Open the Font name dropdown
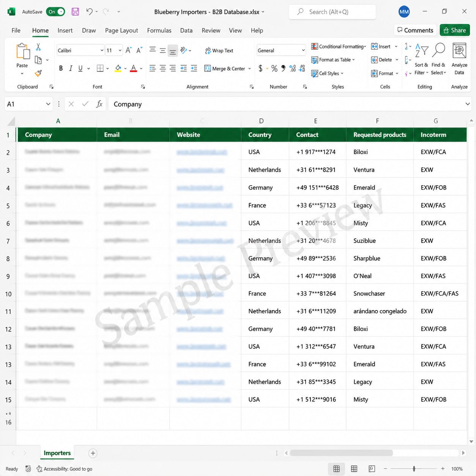This screenshot has width=476, height=476. pos(102,50)
